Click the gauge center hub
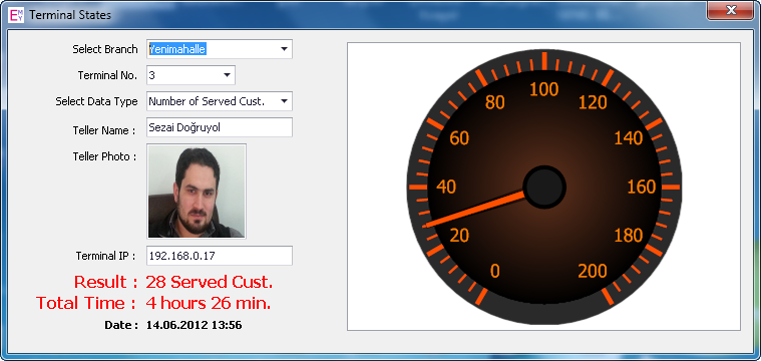Screen dimensions: 761x361 point(544,187)
